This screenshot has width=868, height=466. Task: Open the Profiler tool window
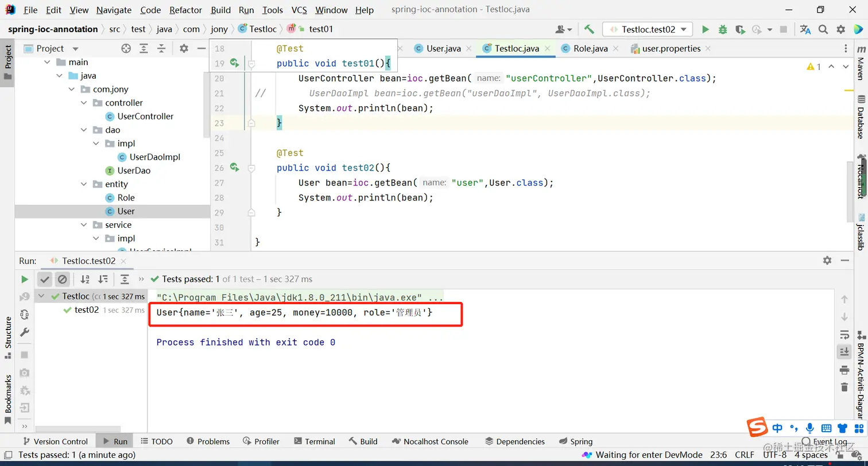click(x=261, y=441)
